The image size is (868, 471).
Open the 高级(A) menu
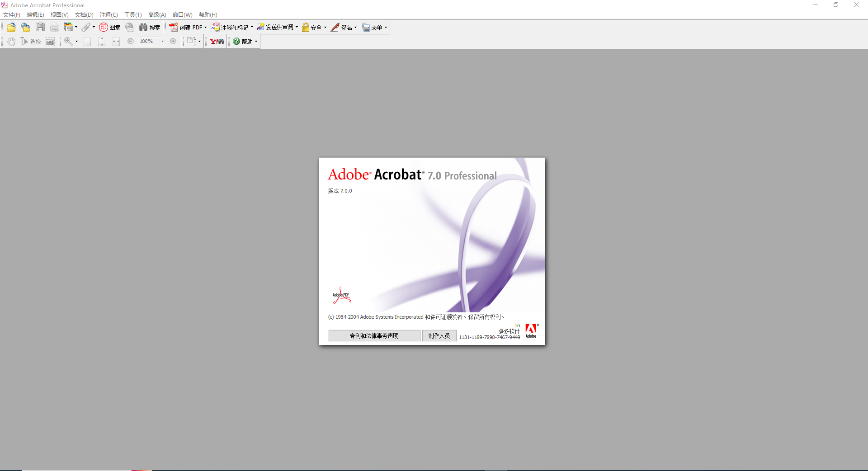(157, 15)
